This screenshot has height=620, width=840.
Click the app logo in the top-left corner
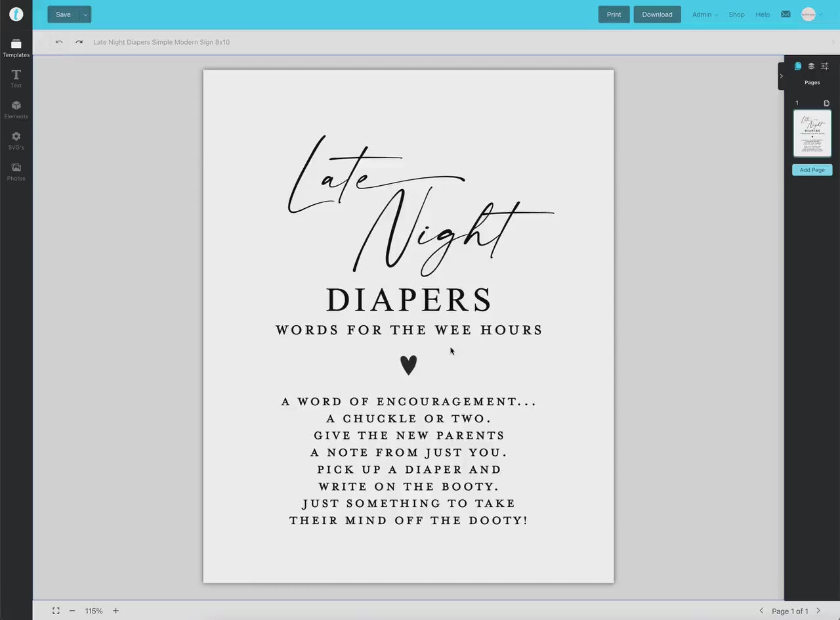(x=16, y=14)
